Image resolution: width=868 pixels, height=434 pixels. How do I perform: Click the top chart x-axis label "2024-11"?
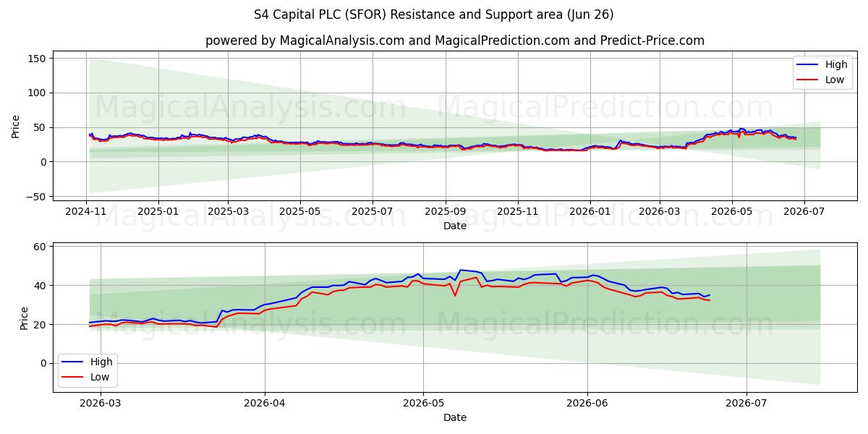(x=86, y=211)
